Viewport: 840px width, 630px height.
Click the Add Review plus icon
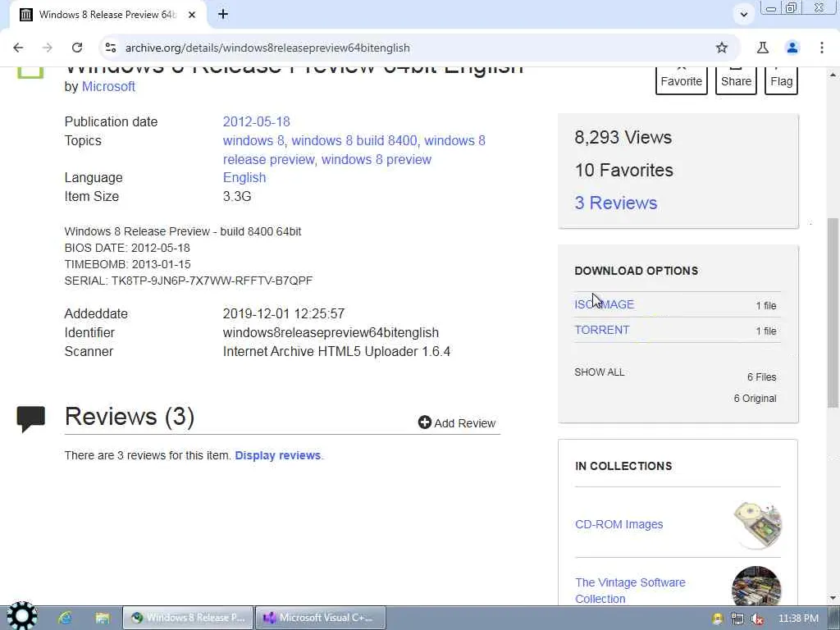tap(424, 422)
